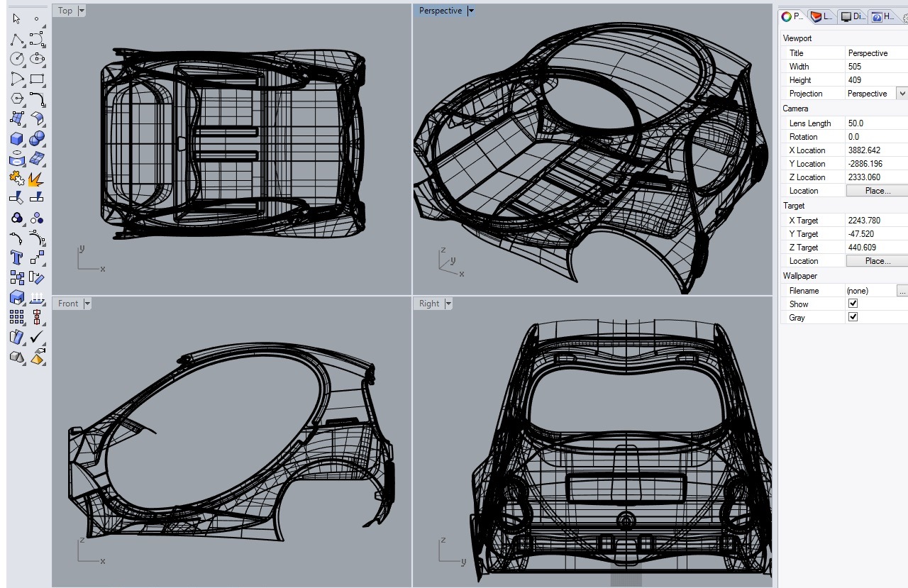Toggle the wallpaper Gray checkbox
908x588 pixels.
853,317
